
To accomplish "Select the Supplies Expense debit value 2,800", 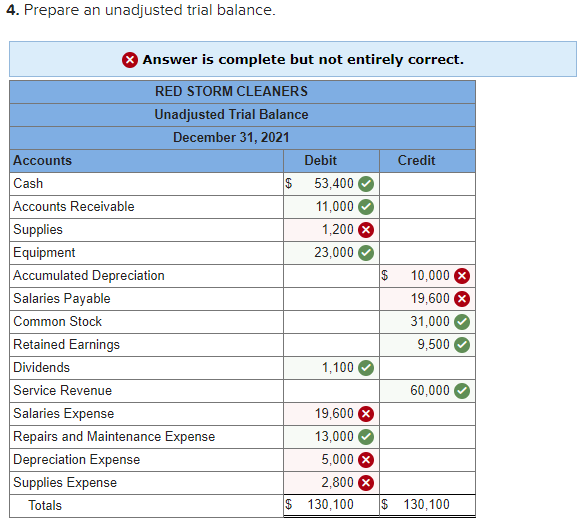I will [337, 483].
